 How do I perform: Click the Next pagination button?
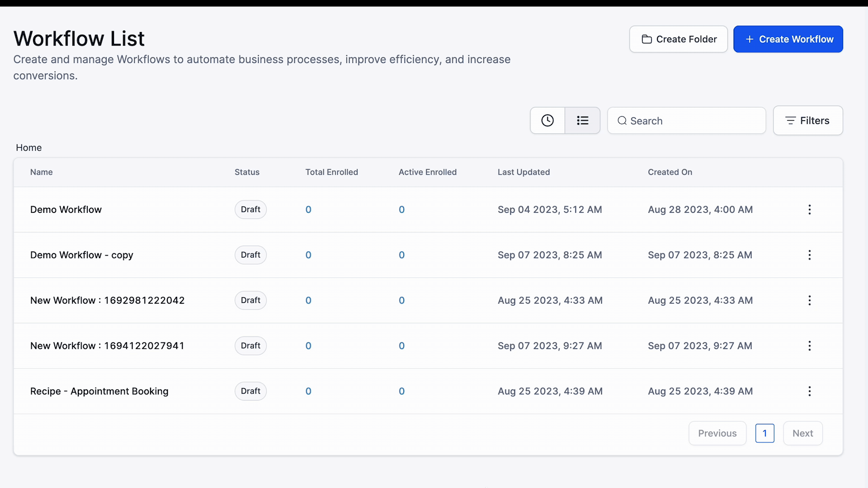[802, 433]
